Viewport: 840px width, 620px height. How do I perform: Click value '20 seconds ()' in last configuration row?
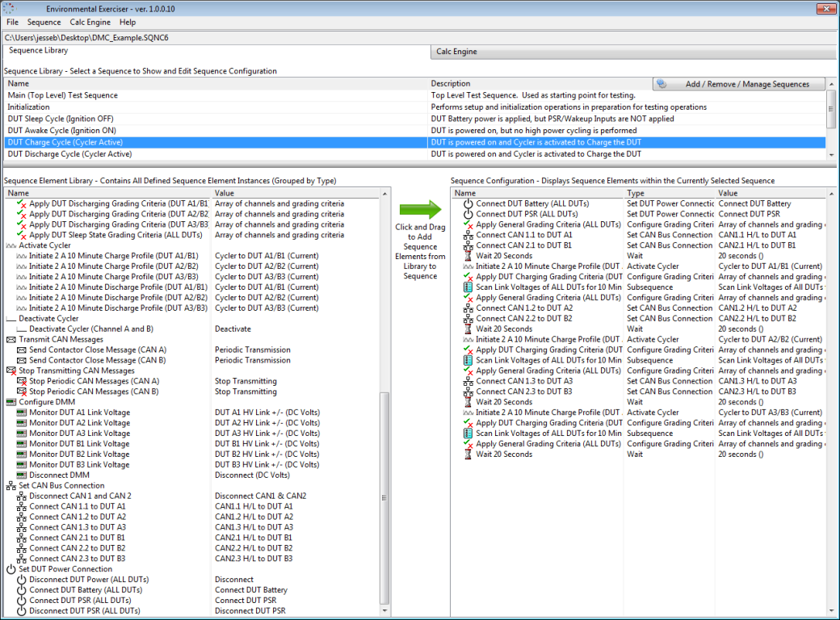tap(741, 455)
